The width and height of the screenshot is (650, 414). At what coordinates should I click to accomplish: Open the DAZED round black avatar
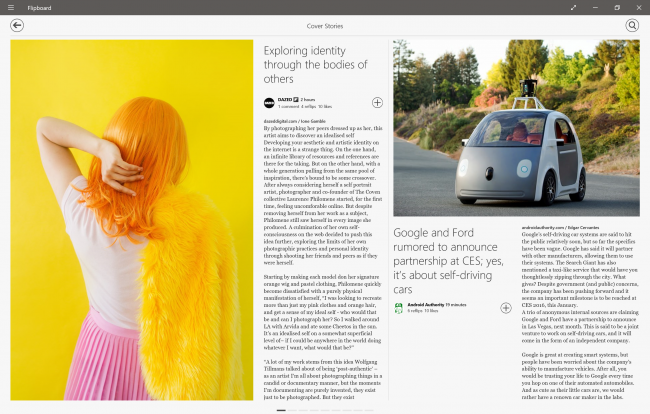(269, 103)
